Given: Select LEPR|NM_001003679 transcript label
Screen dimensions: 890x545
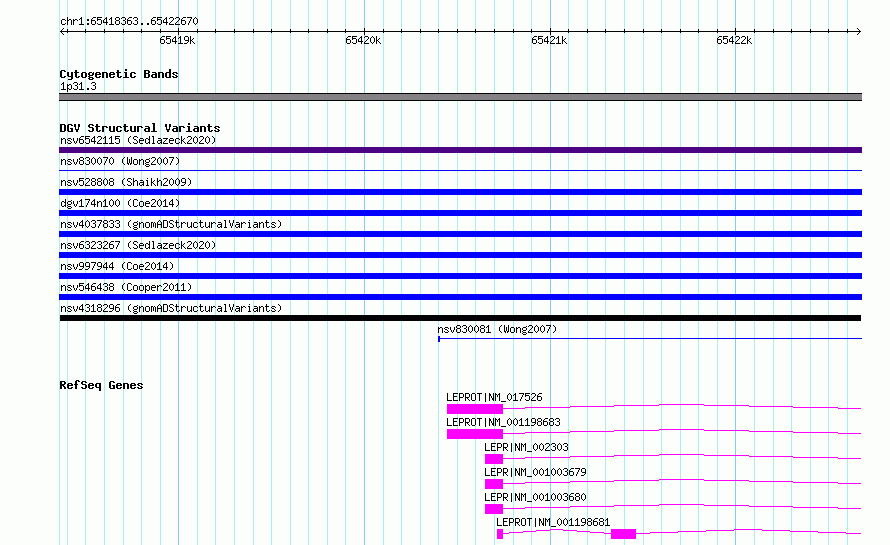Looking at the screenshot, I should 535,472.
